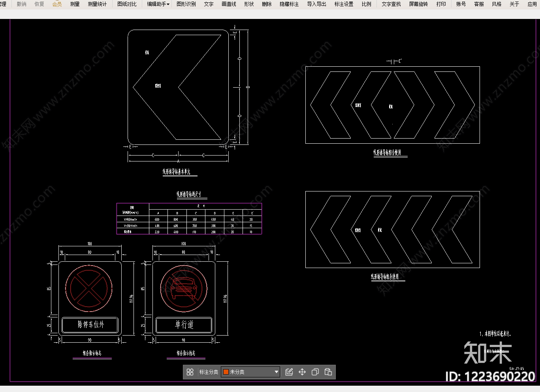Open 图纸对比 drawing comparison
540x392 pixels.
pyautogui.click(x=127, y=4)
